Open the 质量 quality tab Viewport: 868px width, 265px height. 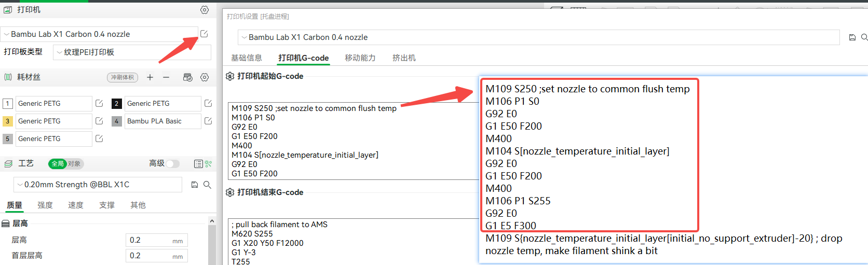[15, 205]
